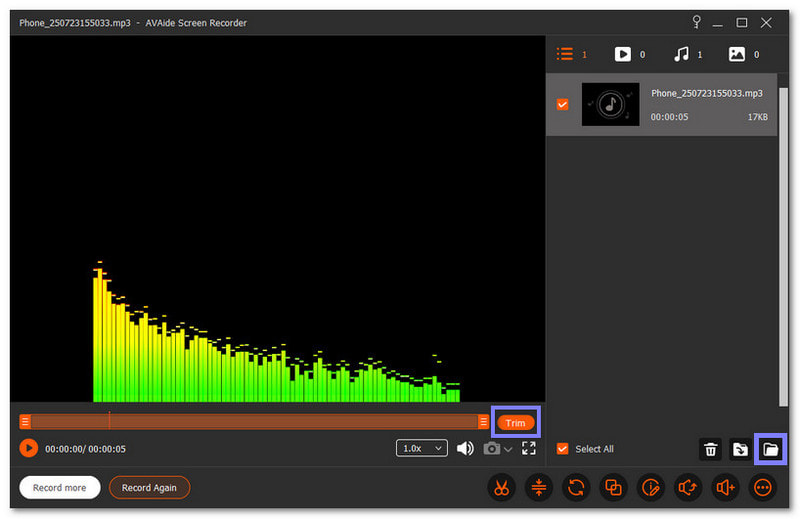Open the compress tool in bottom toolbar
Image resolution: width=800 pixels, height=519 pixels.
pos(538,487)
